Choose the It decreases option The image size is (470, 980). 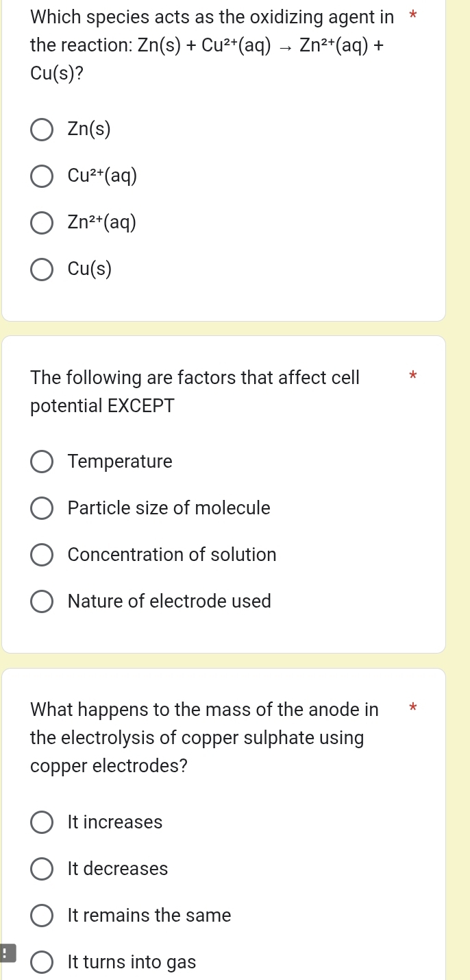42,869
